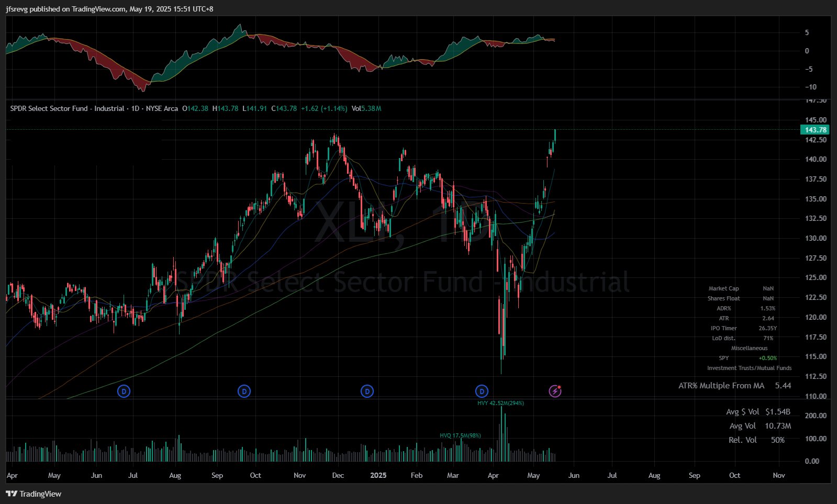Click the ATR value '2.64'
This screenshot has width=837, height=504.
pos(768,318)
